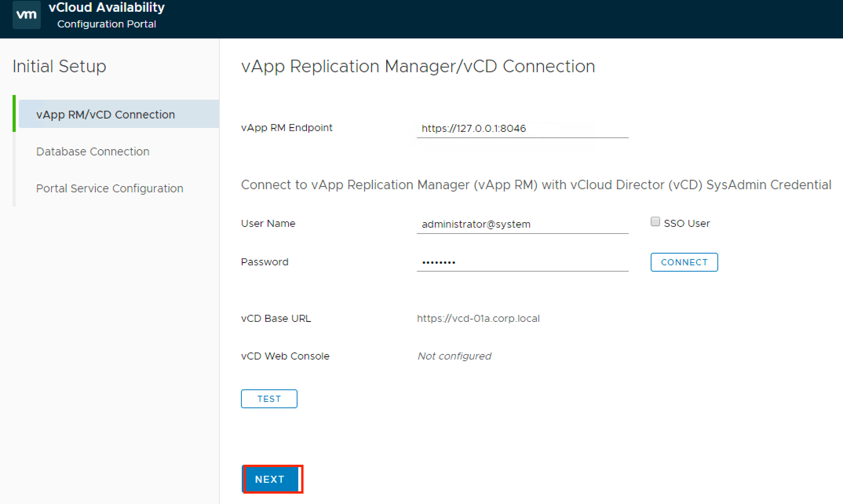Viewport: 843px width, 504px height.
Task: Click the Initial Setup heading
Action: 59,66
